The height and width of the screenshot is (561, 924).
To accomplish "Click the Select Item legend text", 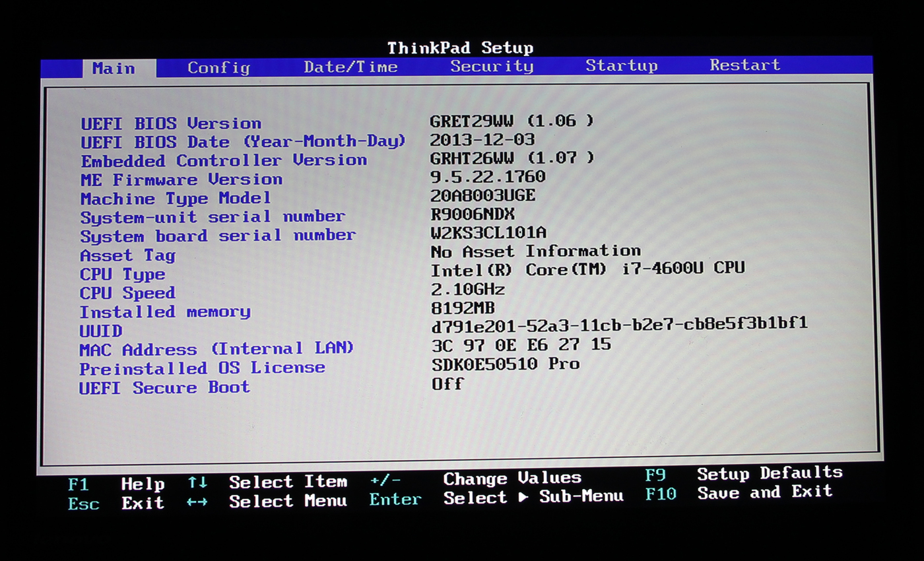I will (288, 482).
